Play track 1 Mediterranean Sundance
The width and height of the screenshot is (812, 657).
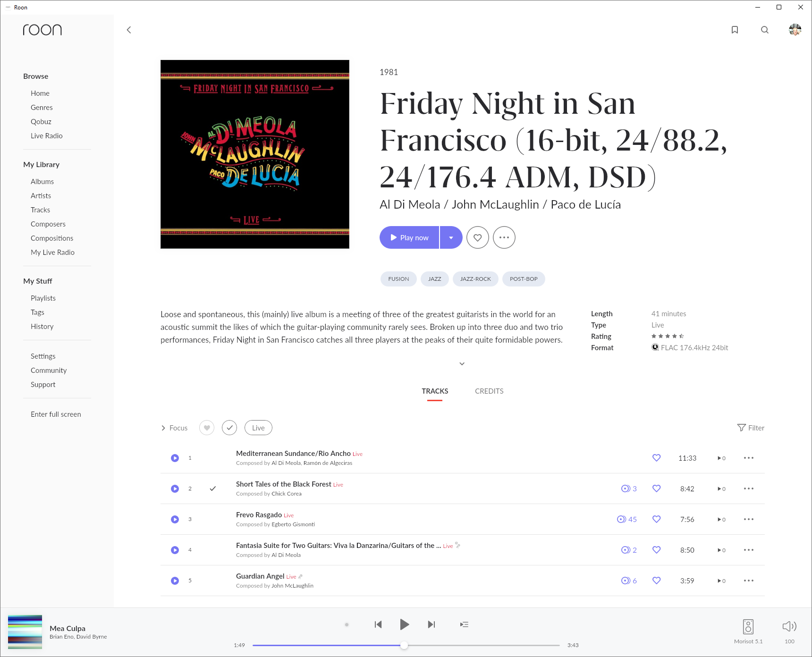[175, 458]
